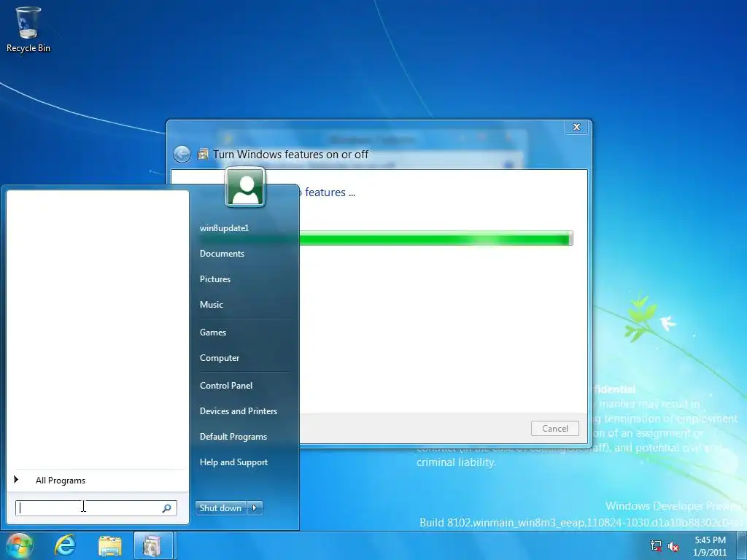
Task: Click the Windows Features title icon
Action: tap(203, 155)
